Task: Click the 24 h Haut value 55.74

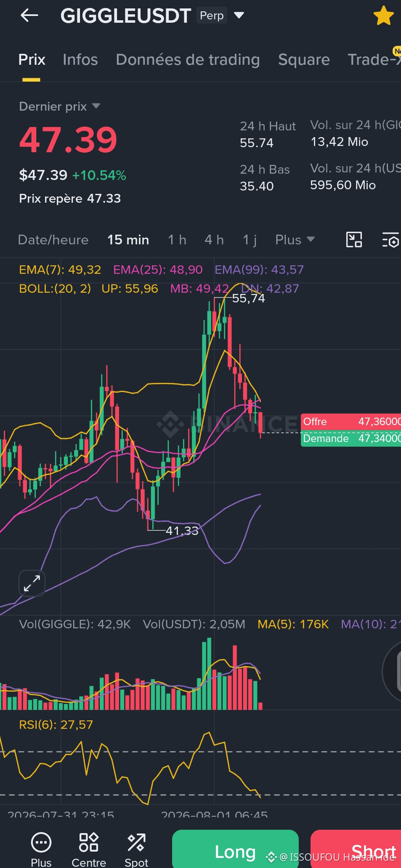Action: (x=257, y=143)
